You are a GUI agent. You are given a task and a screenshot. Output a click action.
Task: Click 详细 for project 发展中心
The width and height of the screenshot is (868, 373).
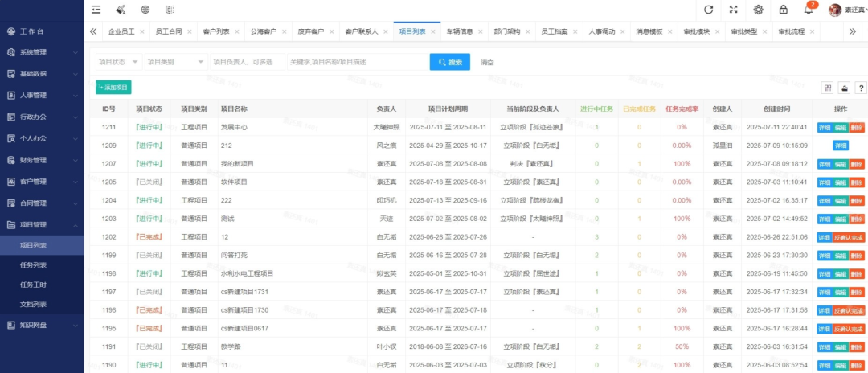click(825, 127)
